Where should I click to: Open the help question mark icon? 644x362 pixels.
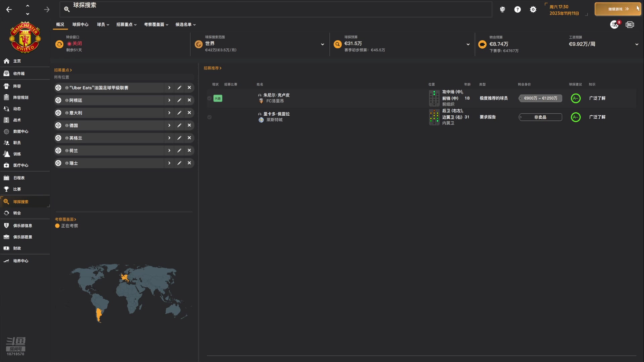tap(518, 9)
